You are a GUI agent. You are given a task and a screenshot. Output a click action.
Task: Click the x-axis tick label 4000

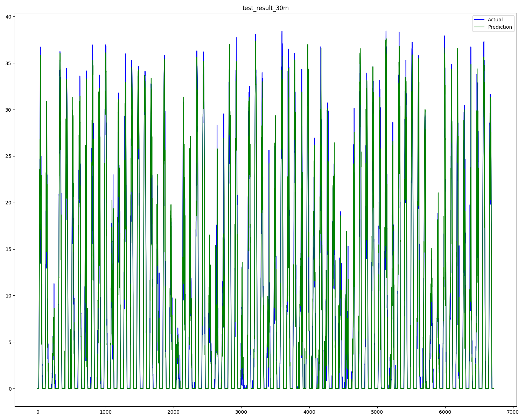[x=309, y=412]
